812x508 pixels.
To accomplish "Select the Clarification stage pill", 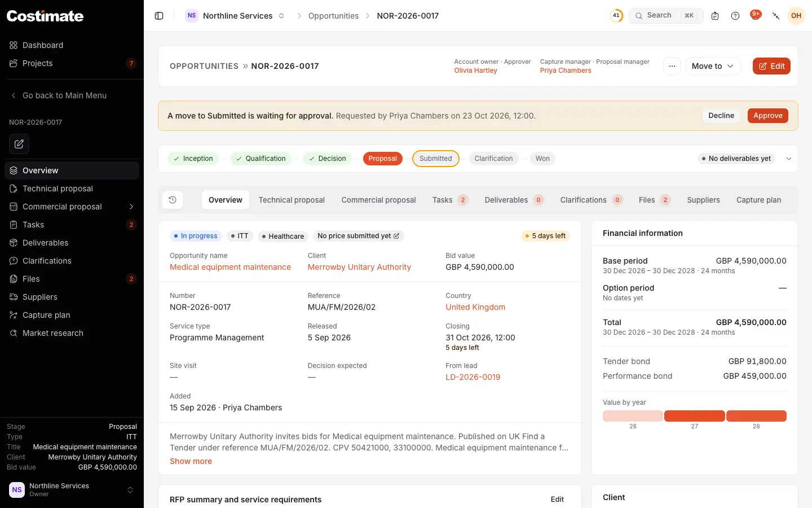I will tap(493, 159).
